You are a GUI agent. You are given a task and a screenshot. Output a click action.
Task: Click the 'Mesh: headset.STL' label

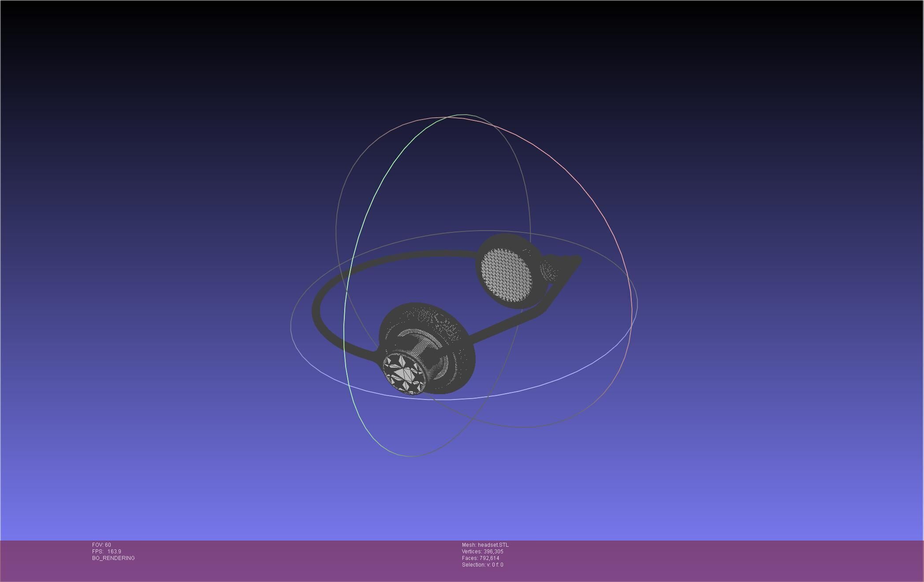(485, 545)
